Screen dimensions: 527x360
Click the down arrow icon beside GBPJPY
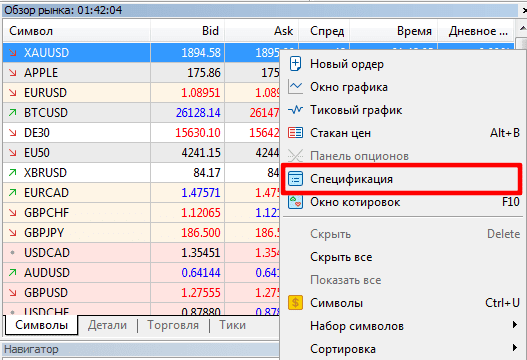coord(13,233)
